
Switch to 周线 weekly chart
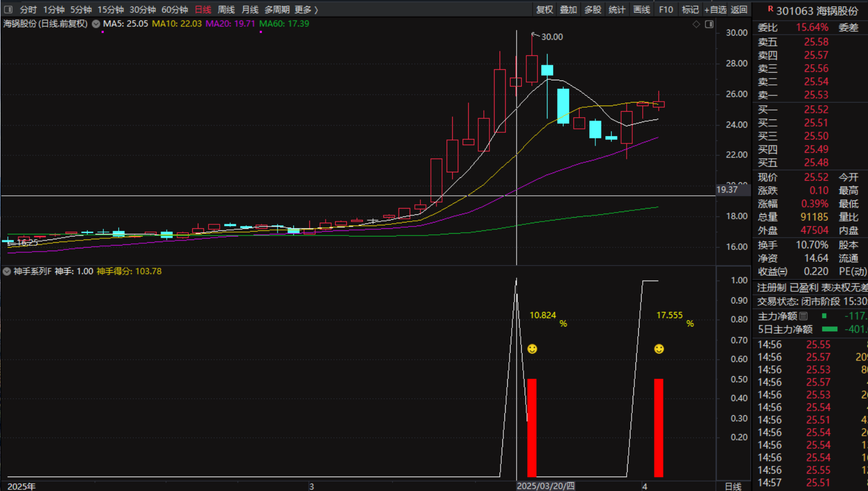226,9
